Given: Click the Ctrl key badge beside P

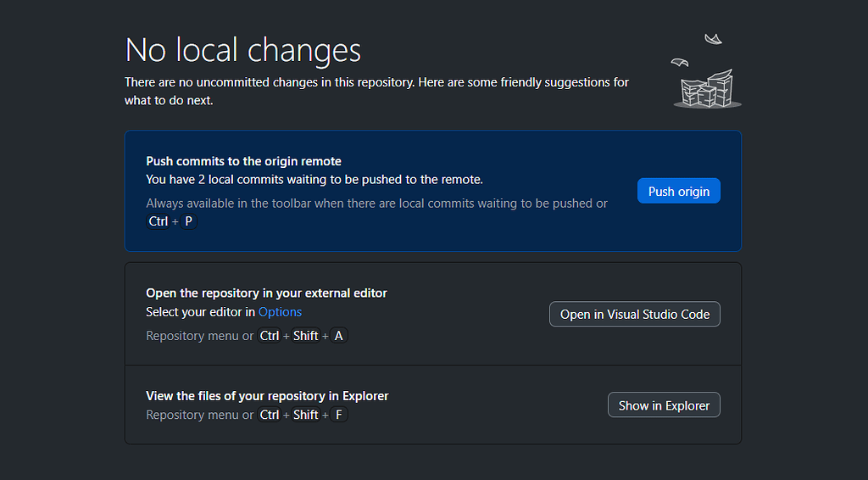Looking at the screenshot, I should coord(159,221).
